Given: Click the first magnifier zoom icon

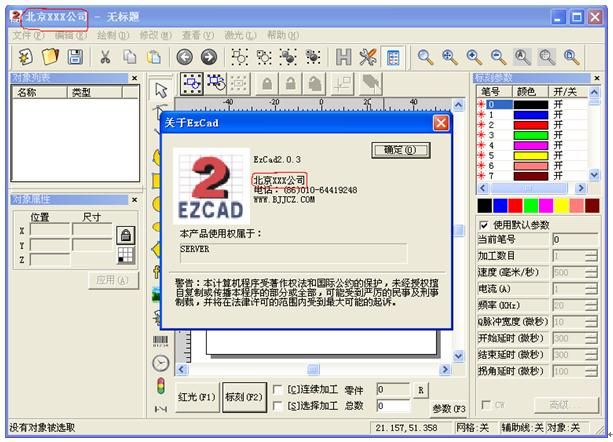Looking at the screenshot, I should [x=425, y=57].
